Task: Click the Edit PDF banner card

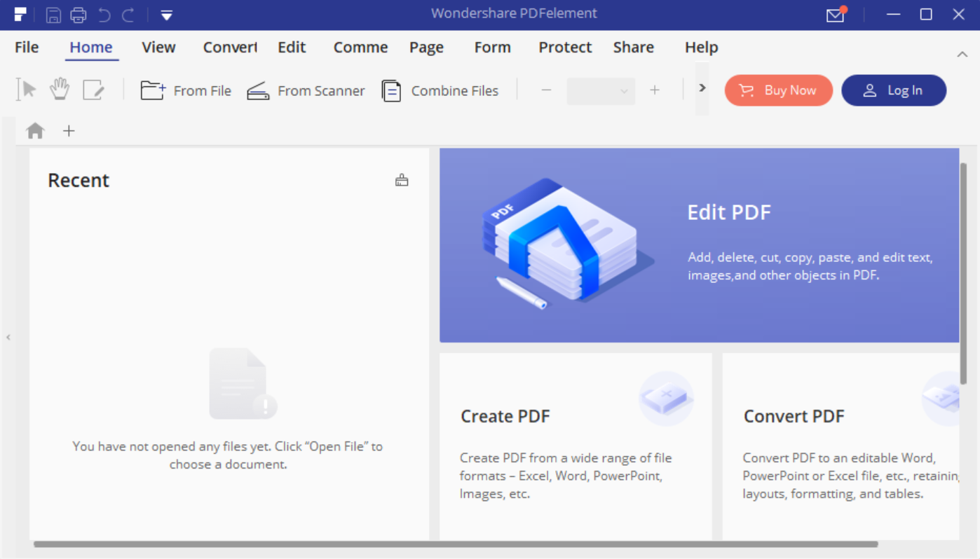Action: [x=699, y=245]
